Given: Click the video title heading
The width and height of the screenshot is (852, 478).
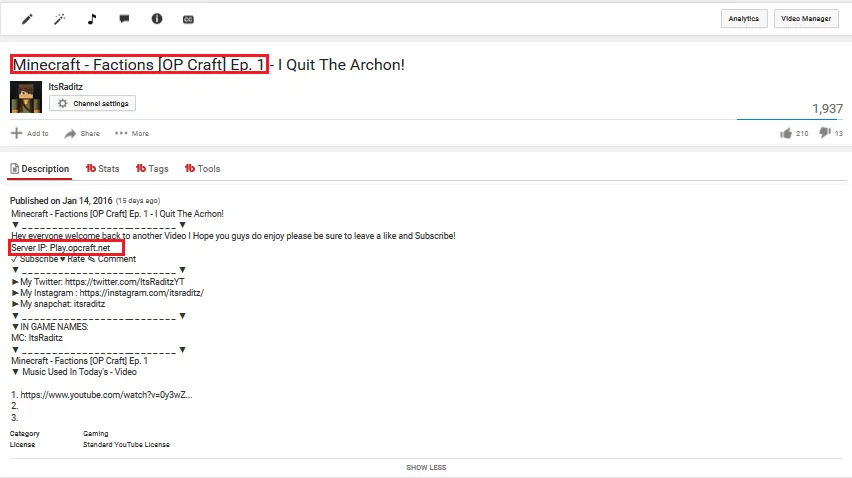Looking at the screenshot, I should point(208,65).
